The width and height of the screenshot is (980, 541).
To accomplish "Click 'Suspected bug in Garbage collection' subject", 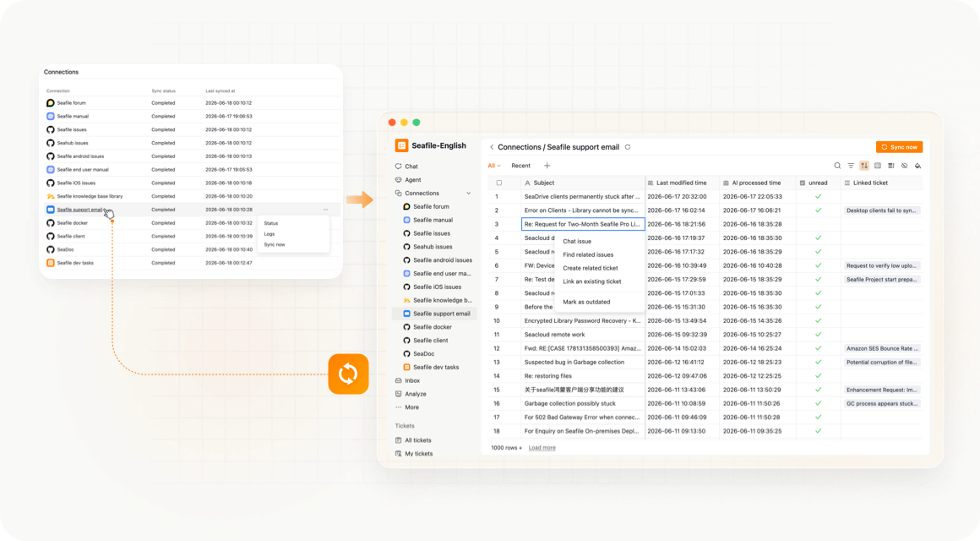I will coord(574,362).
